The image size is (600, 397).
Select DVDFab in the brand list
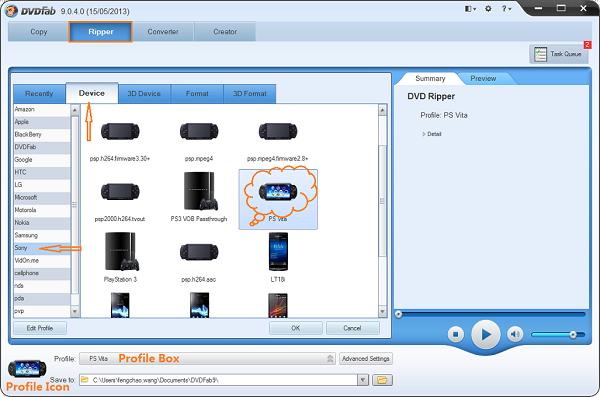click(42, 147)
